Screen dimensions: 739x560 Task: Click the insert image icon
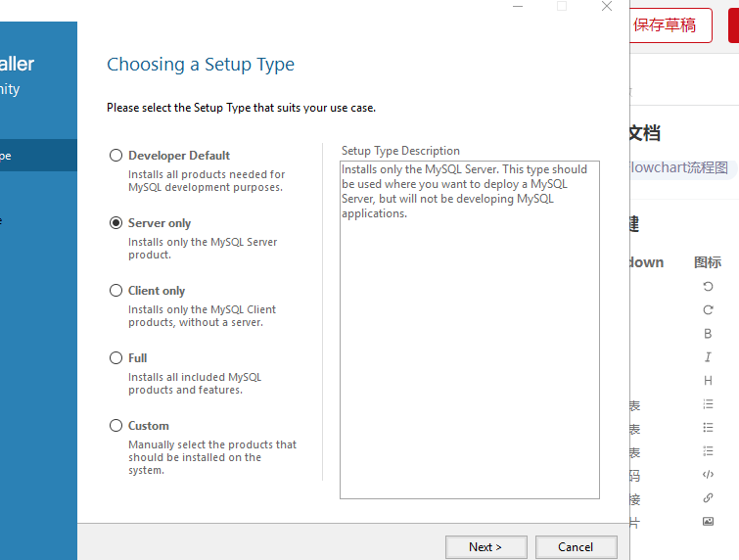coord(708,522)
